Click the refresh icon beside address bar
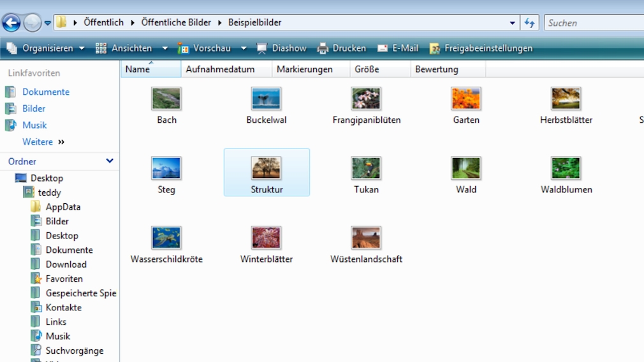Screen dimensions: 644x362 [529, 23]
